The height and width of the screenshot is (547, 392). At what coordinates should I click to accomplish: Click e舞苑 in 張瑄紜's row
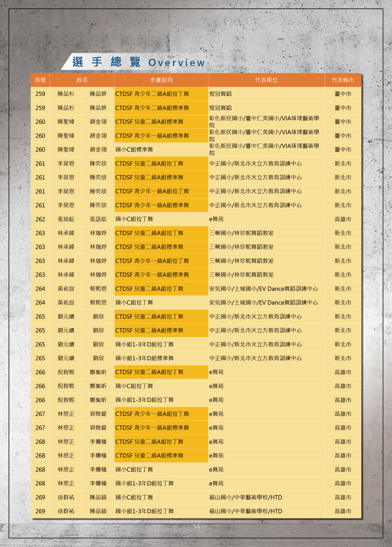(216, 219)
